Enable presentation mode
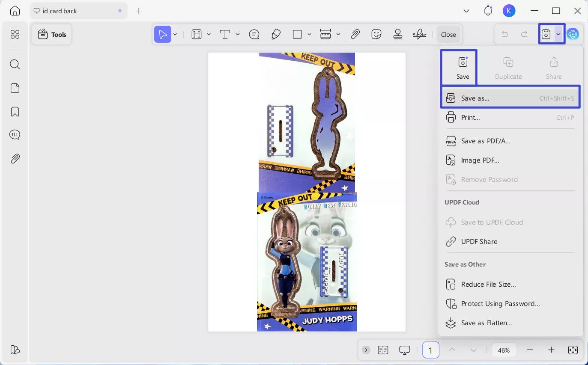 click(x=405, y=350)
